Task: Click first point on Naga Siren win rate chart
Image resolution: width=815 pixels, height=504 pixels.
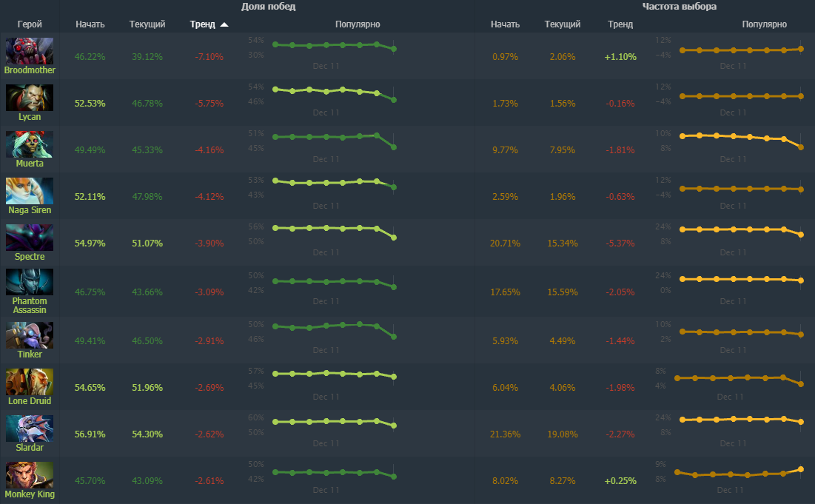Action: (275, 181)
